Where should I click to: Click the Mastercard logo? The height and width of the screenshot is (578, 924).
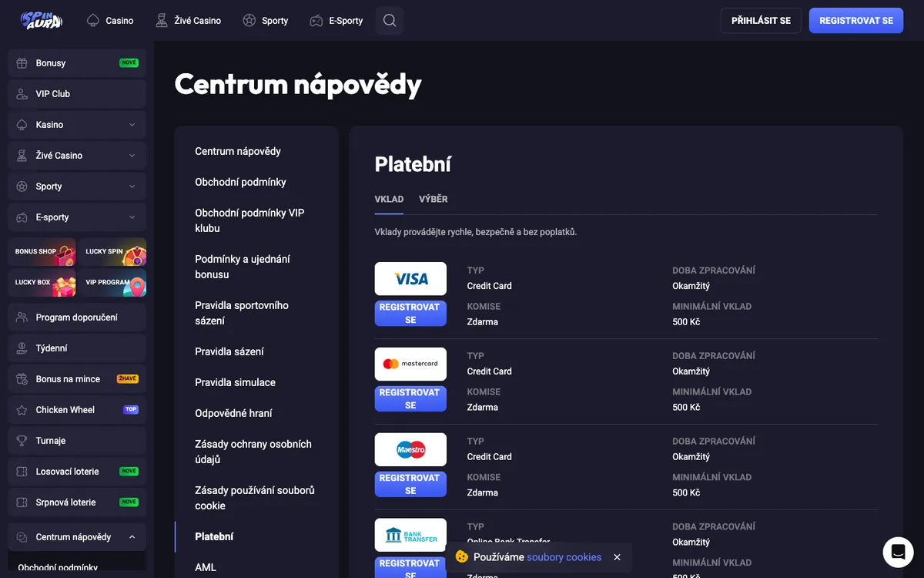tap(410, 364)
